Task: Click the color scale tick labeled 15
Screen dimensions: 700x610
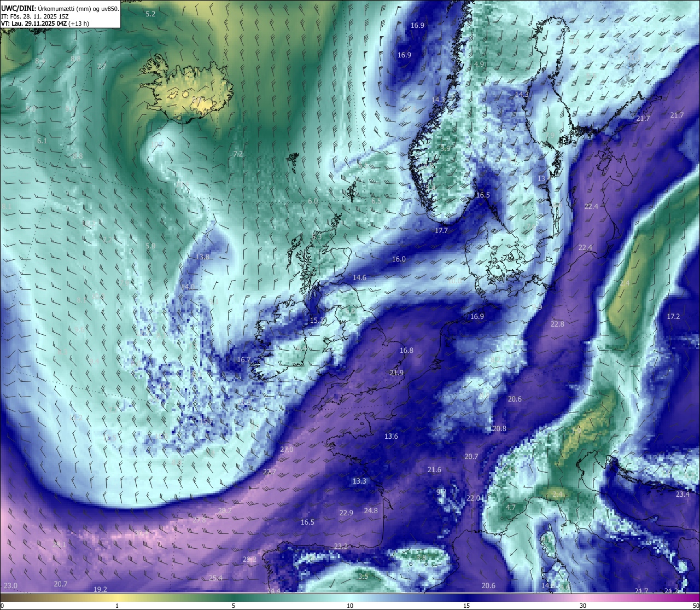Action: pyautogui.click(x=466, y=606)
